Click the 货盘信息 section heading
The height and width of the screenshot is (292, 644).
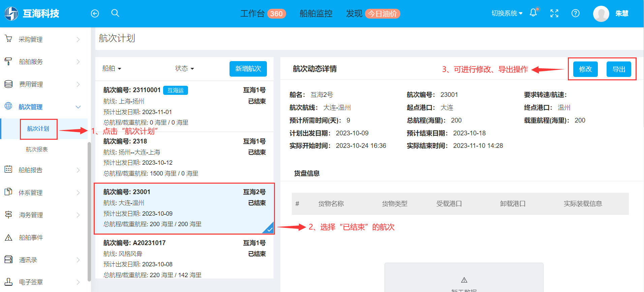click(x=307, y=173)
